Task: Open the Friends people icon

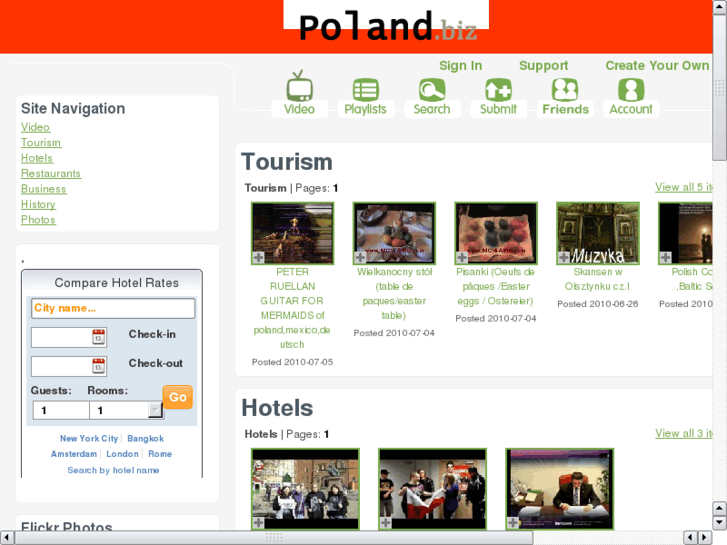Action: [565, 90]
